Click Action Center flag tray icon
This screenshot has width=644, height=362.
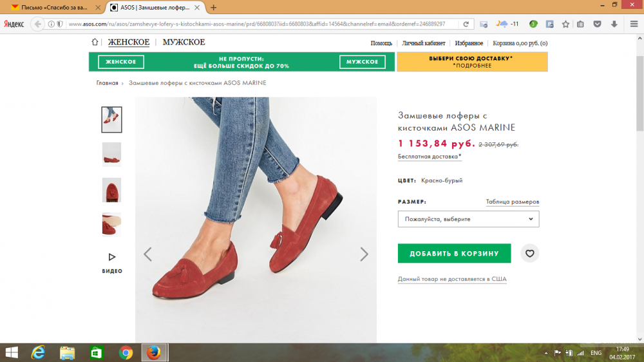(557, 353)
